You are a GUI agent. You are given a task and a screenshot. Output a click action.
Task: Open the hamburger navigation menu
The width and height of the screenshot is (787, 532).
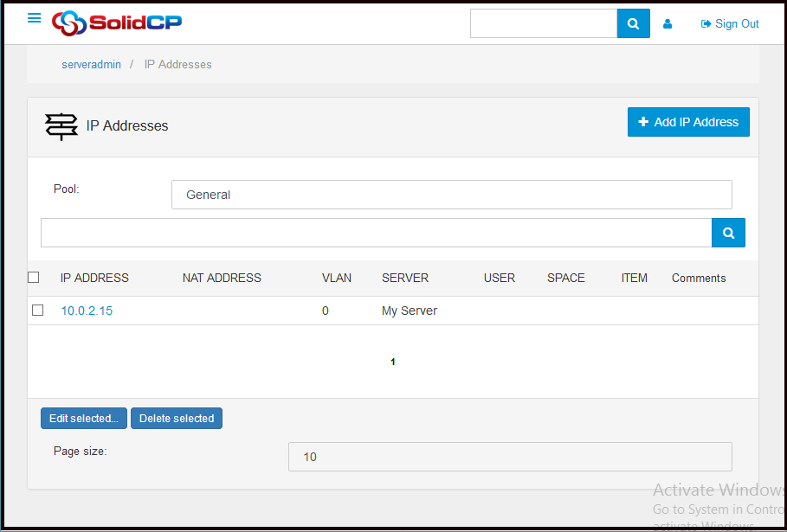tap(35, 18)
